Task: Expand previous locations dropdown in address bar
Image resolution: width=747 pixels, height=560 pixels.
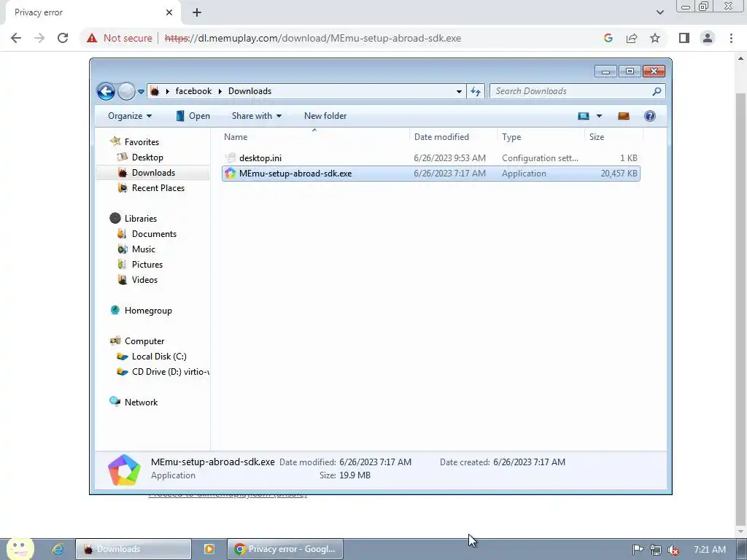Action: [x=459, y=91]
